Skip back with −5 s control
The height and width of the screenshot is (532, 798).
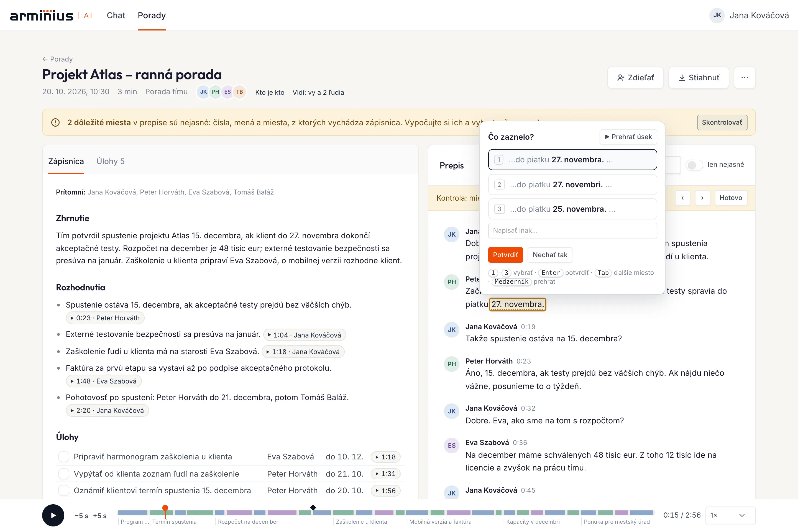81,516
